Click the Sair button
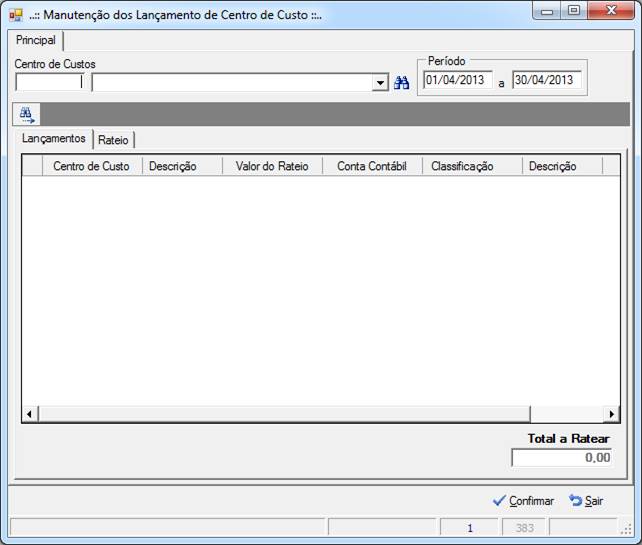The image size is (642, 545). pyautogui.click(x=586, y=501)
